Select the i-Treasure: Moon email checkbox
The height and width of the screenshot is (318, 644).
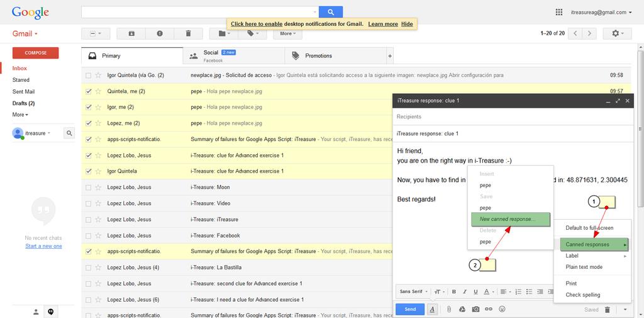coord(88,188)
